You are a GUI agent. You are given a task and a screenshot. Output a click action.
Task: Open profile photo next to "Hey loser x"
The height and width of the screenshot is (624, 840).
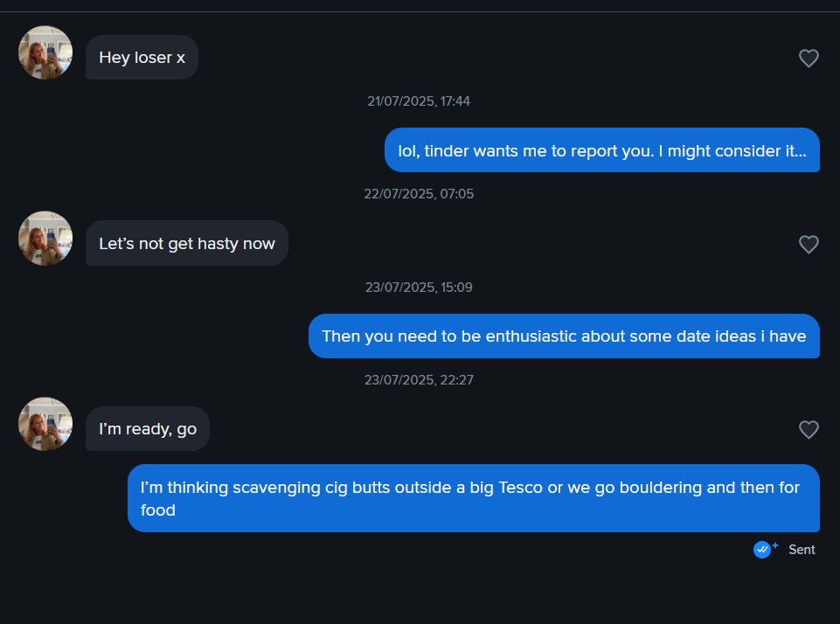[45, 52]
